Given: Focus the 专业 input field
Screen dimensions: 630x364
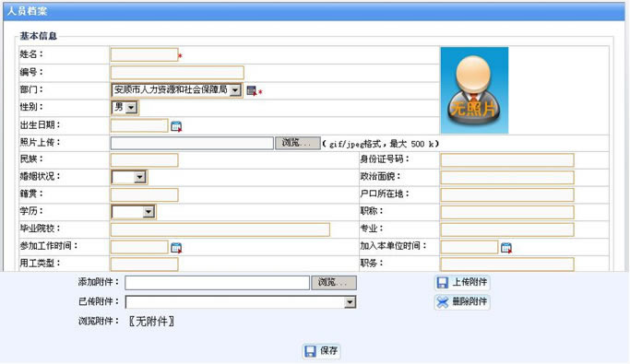Looking at the screenshot, I should (507, 229).
